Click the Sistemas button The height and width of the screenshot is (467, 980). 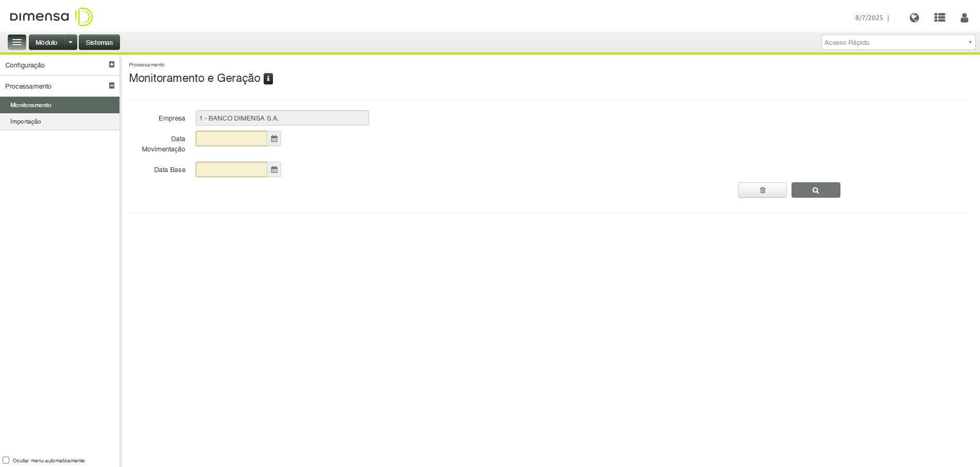(99, 42)
